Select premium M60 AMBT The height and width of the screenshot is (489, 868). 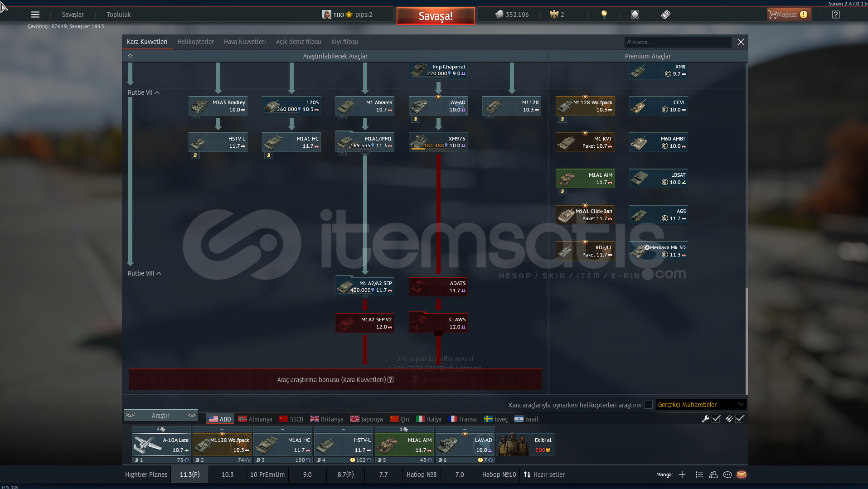659,142
